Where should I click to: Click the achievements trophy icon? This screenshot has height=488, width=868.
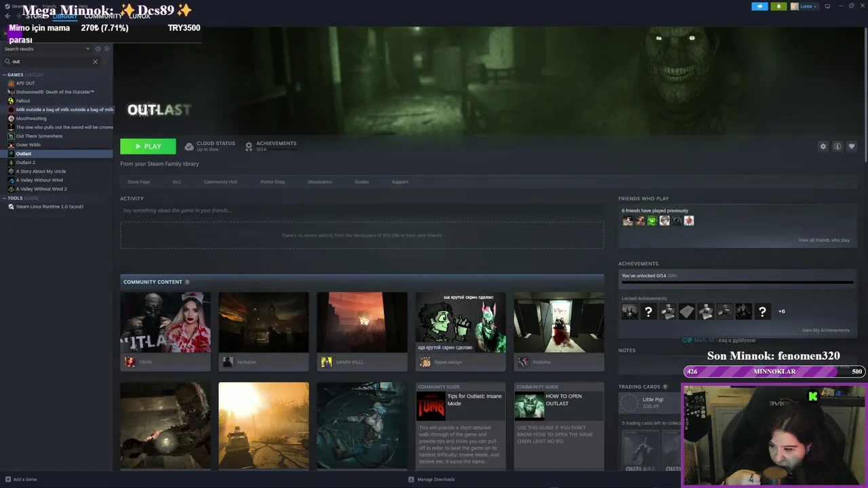249,146
